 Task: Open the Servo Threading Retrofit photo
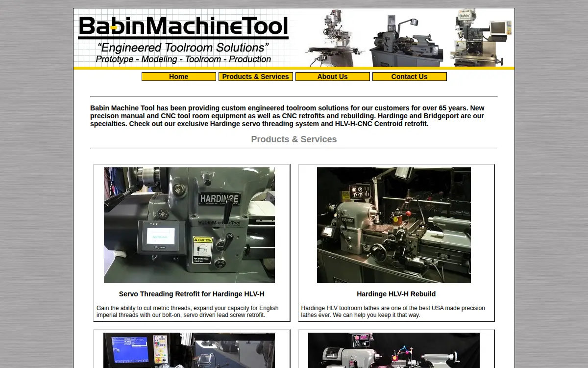[189, 225]
